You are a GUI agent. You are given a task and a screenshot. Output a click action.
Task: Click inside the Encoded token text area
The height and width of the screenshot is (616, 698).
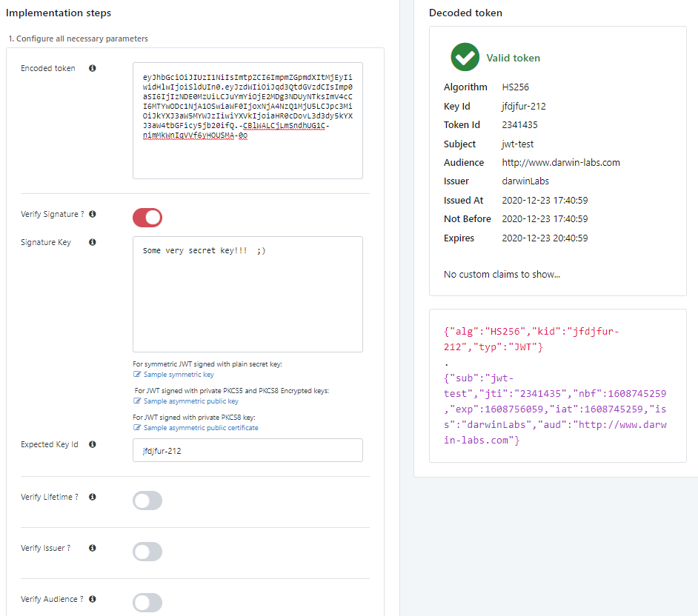[247, 122]
